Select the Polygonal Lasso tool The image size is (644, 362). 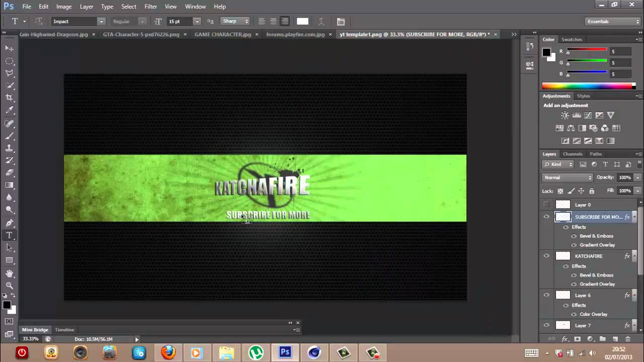click(9, 73)
